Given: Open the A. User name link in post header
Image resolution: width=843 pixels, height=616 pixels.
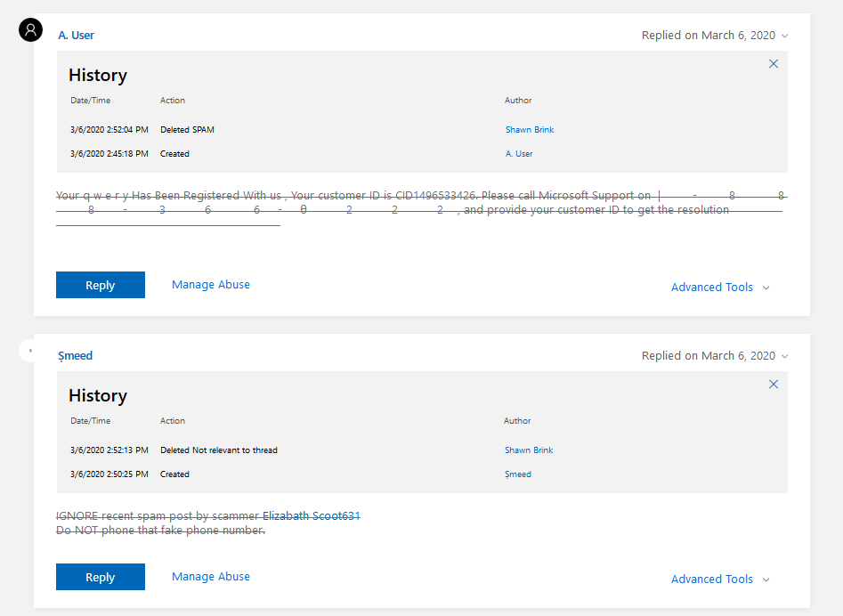Looking at the screenshot, I should tap(76, 35).
